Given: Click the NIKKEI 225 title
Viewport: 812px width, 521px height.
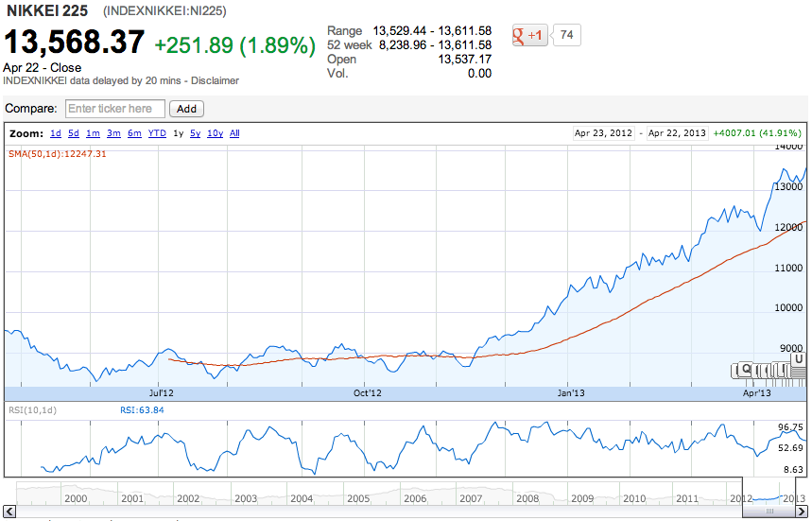Looking at the screenshot, I should coord(47,10).
